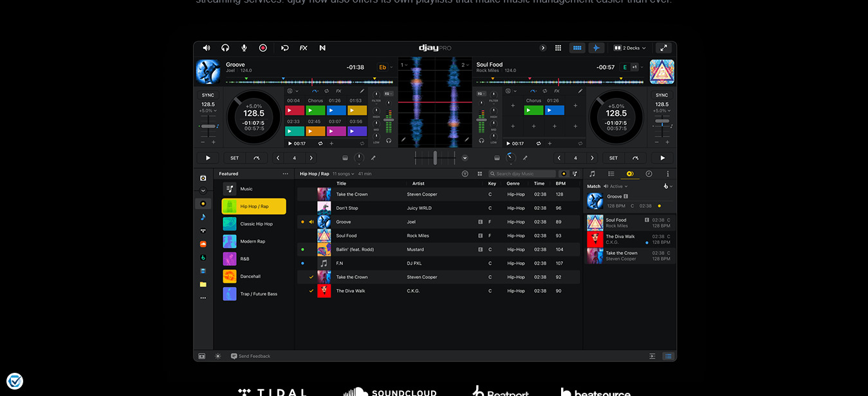The image size is (868, 396).
Task: Click the crossfader slider
Action: tap(435, 158)
